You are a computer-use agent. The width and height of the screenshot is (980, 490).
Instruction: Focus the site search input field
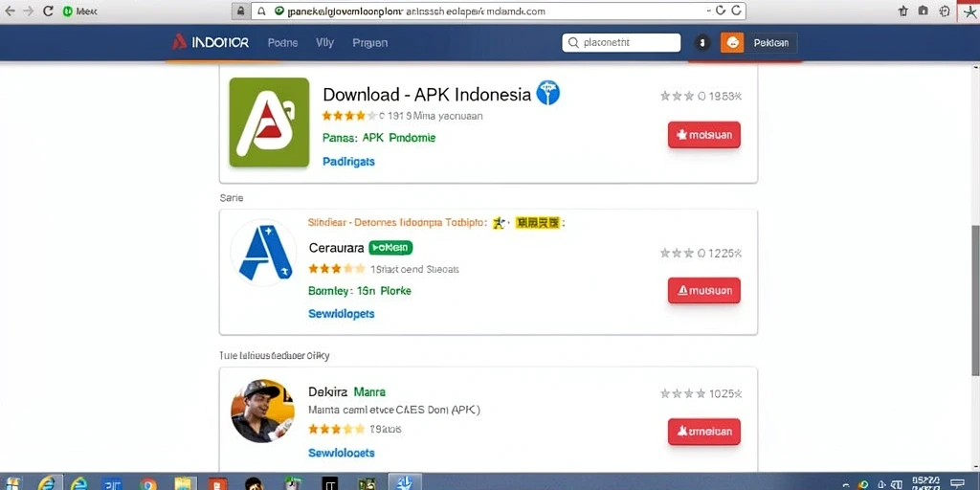621,42
